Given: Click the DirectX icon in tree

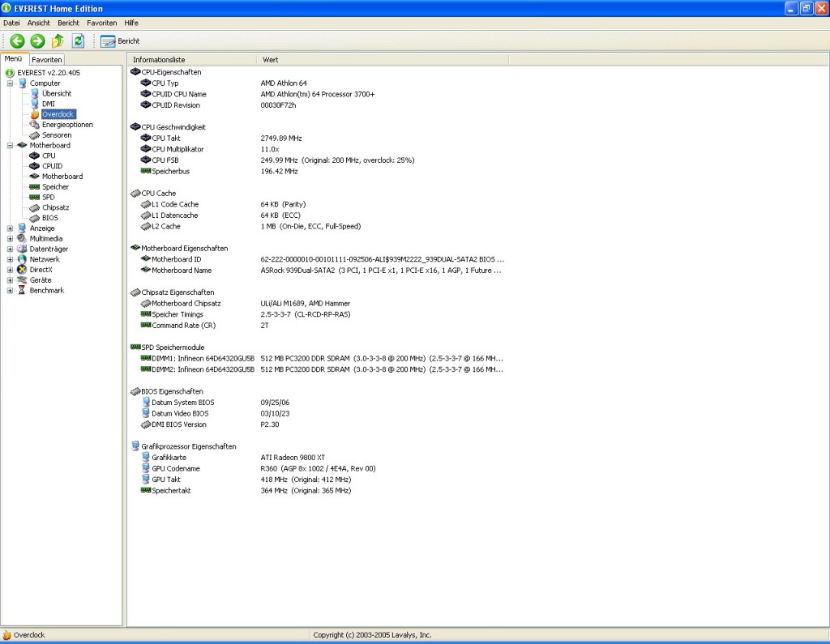Looking at the screenshot, I should tap(22, 270).
